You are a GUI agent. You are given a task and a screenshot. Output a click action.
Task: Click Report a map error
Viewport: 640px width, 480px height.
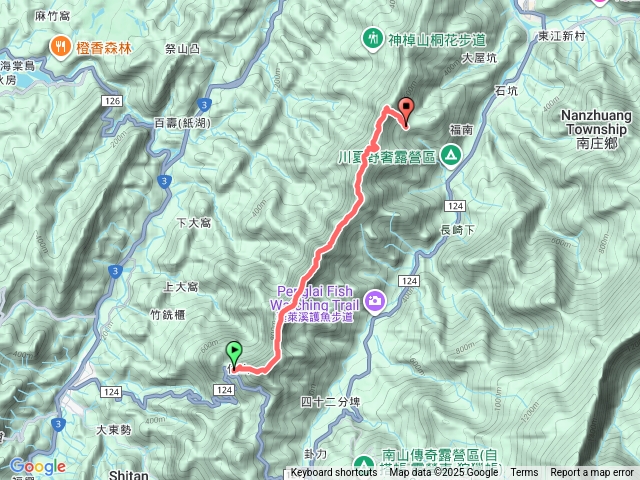[592, 473]
